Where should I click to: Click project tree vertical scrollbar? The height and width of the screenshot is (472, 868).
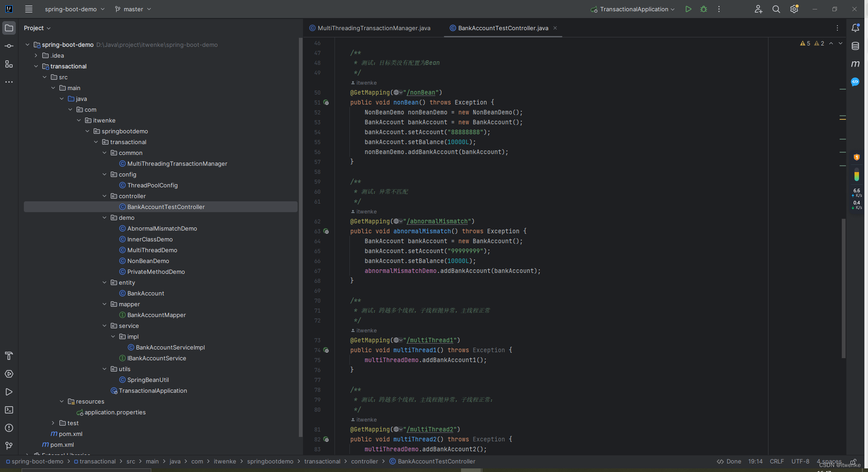(300, 237)
